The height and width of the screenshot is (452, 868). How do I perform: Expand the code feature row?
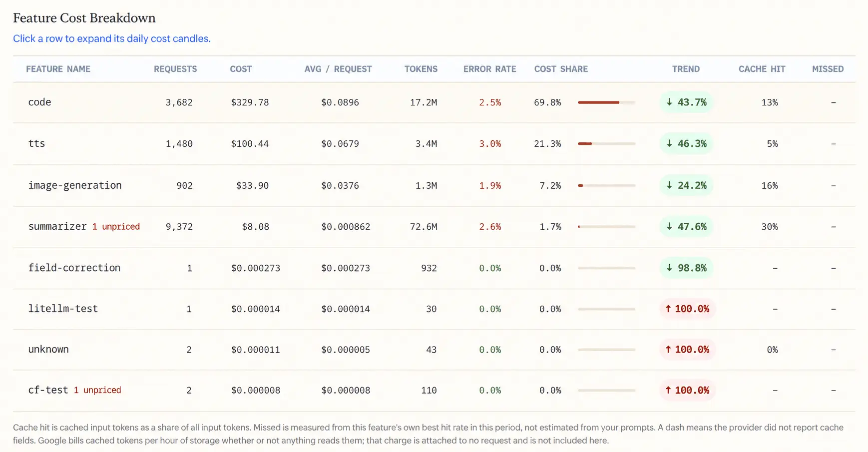(x=434, y=102)
